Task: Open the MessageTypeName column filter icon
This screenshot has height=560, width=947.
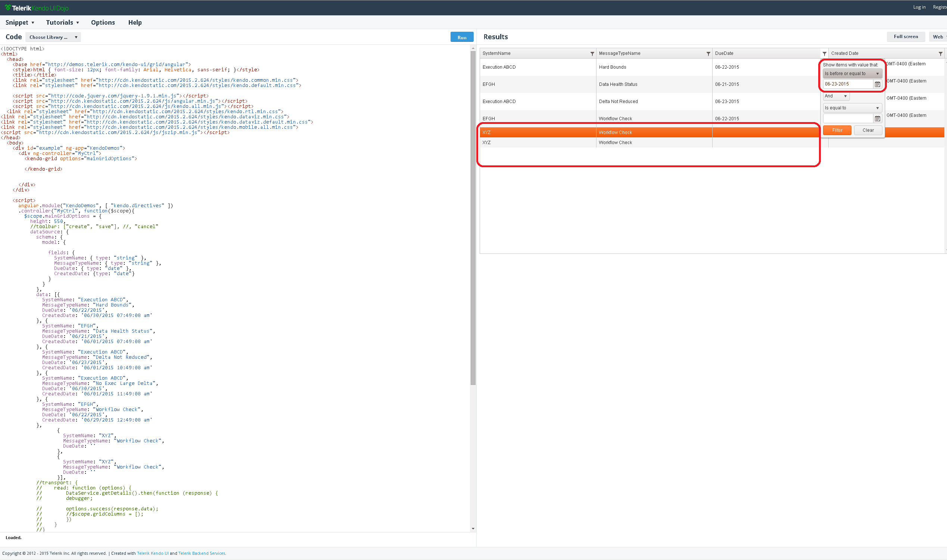Action: pyautogui.click(x=708, y=54)
